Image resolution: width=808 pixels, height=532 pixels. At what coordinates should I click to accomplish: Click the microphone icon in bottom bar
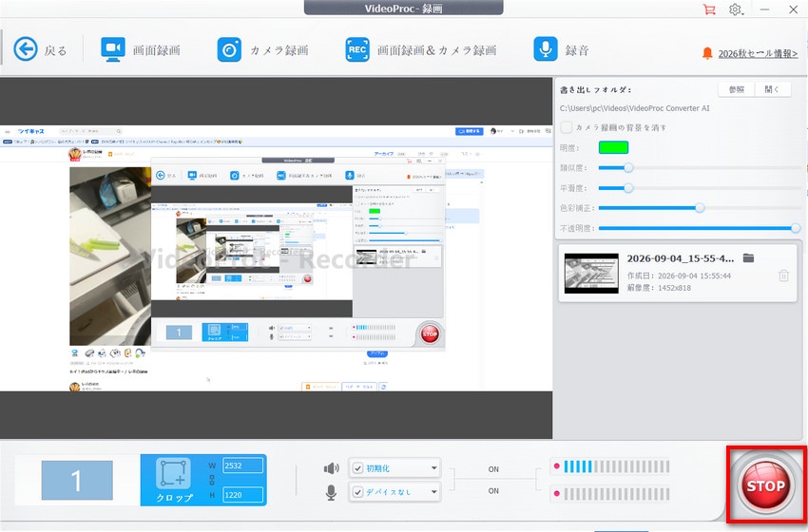coord(331,492)
